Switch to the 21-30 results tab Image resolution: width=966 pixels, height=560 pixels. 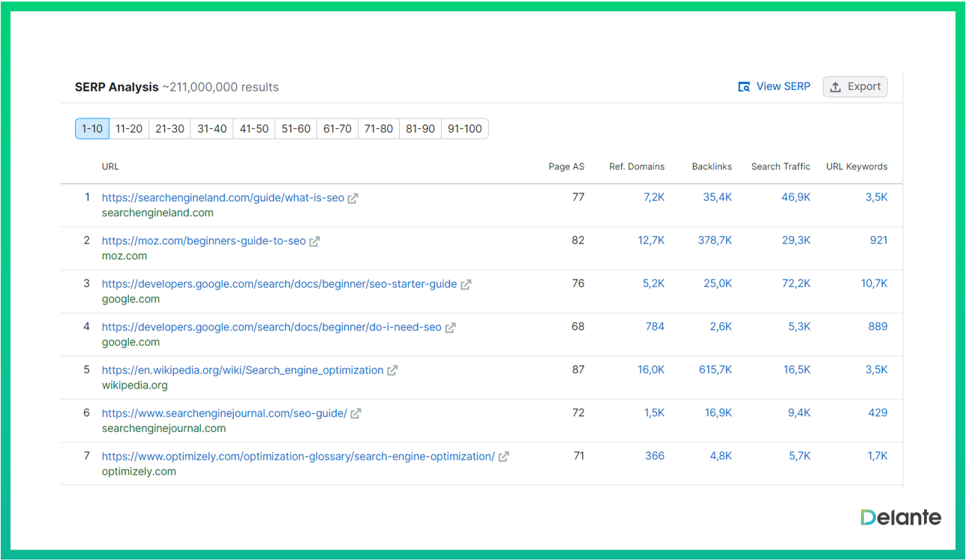tap(169, 129)
